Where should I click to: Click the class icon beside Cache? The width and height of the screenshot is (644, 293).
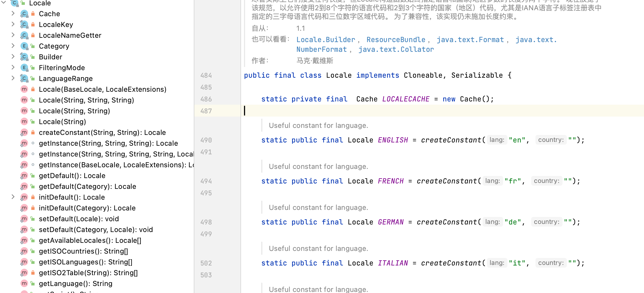24,14
